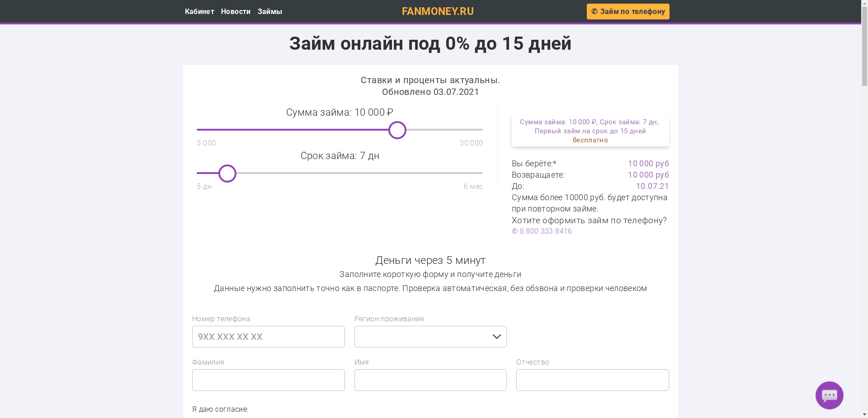This screenshot has height=418, width=868.
Task: Expand the Регион проживания dropdown
Action: point(430,337)
